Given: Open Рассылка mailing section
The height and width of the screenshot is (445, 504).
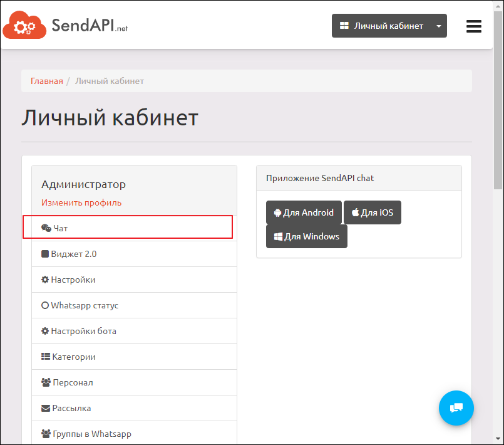Looking at the screenshot, I should click(x=71, y=408).
